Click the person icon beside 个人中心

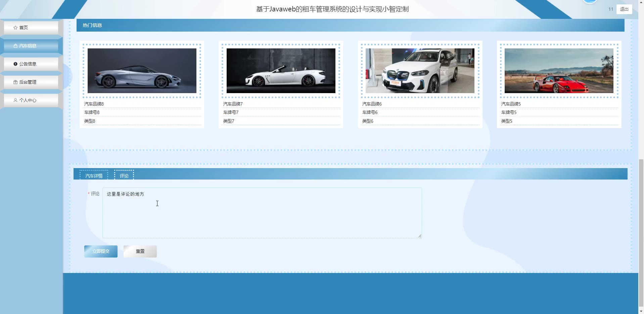[15, 100]
